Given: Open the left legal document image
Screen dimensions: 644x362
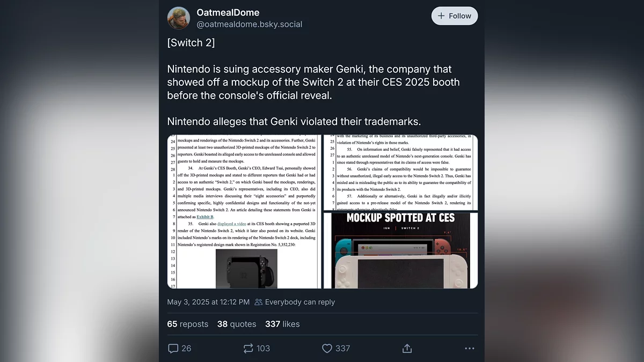Looking at the screenshot, I should click(244, 212).
